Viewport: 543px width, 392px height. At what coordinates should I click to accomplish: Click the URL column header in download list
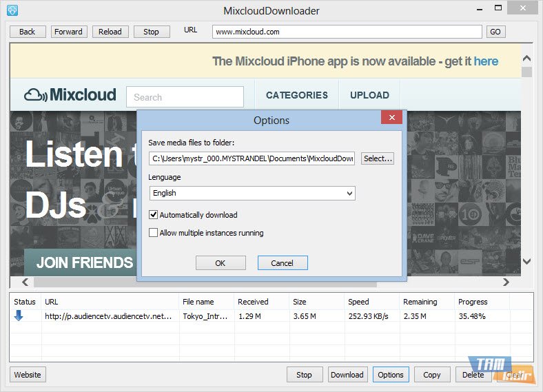coord(110,302)
